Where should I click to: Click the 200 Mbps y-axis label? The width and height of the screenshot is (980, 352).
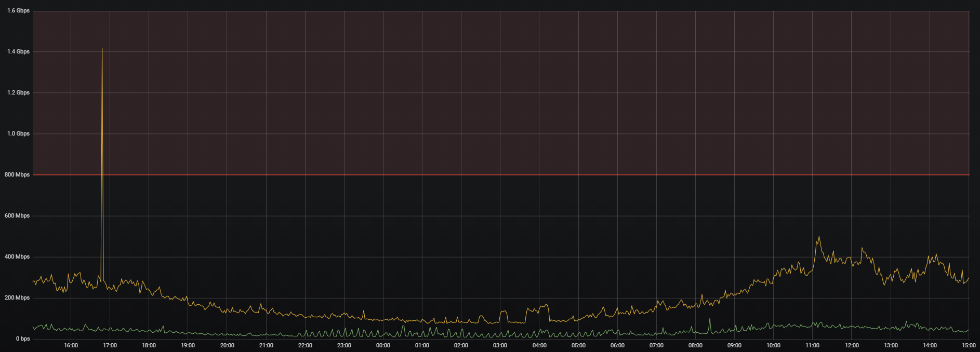pyautogui.click(x=17, y=298)
